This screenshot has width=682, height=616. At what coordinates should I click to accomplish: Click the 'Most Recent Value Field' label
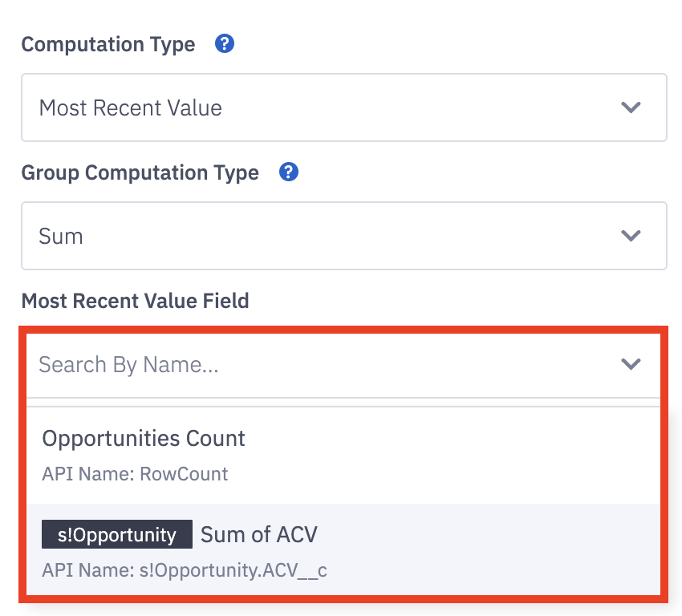[x=135, y=301]
